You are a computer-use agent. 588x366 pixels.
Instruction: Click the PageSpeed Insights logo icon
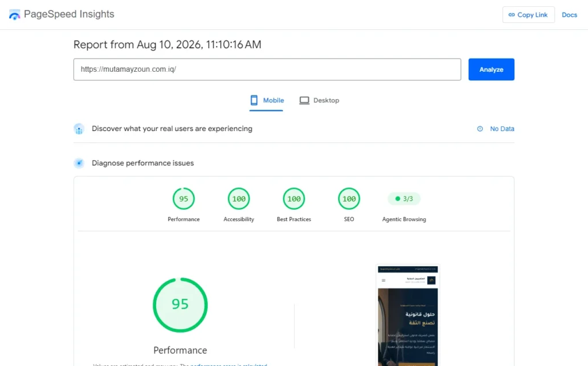click(14, 14)
